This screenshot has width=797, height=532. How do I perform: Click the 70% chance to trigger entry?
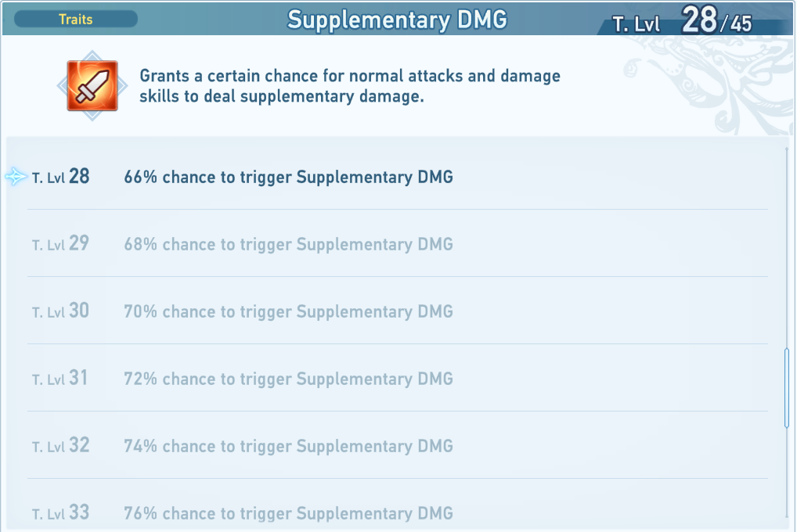288,311
